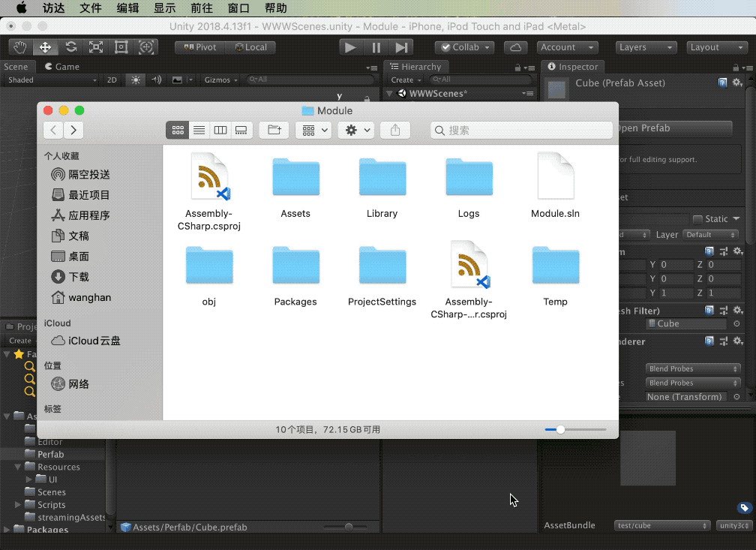Create a new folder in Finder toolbar
The height and width of the screenshot is (550, 756).
(274, 130)
